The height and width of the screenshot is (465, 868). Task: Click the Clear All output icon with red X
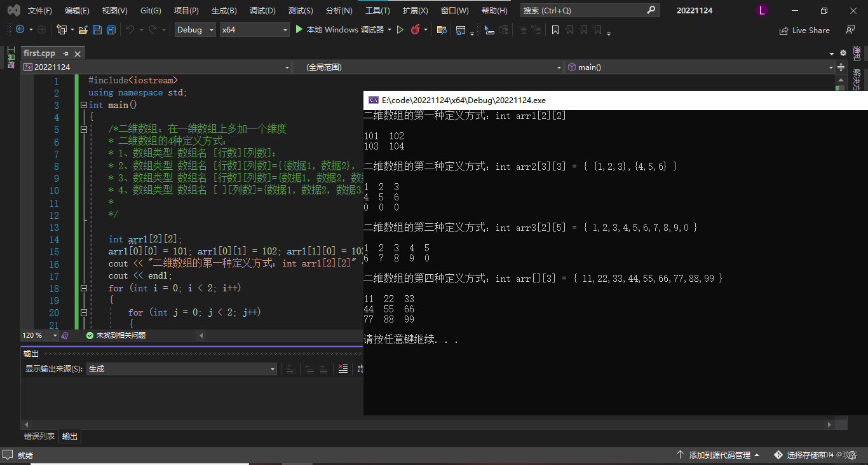tap(343, 369)
